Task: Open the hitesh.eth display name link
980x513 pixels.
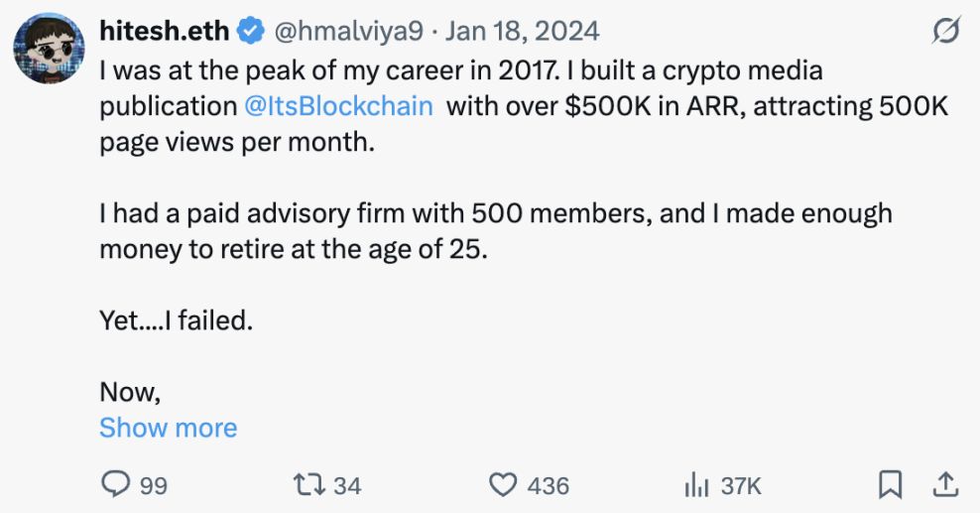Action: point(165,32)
